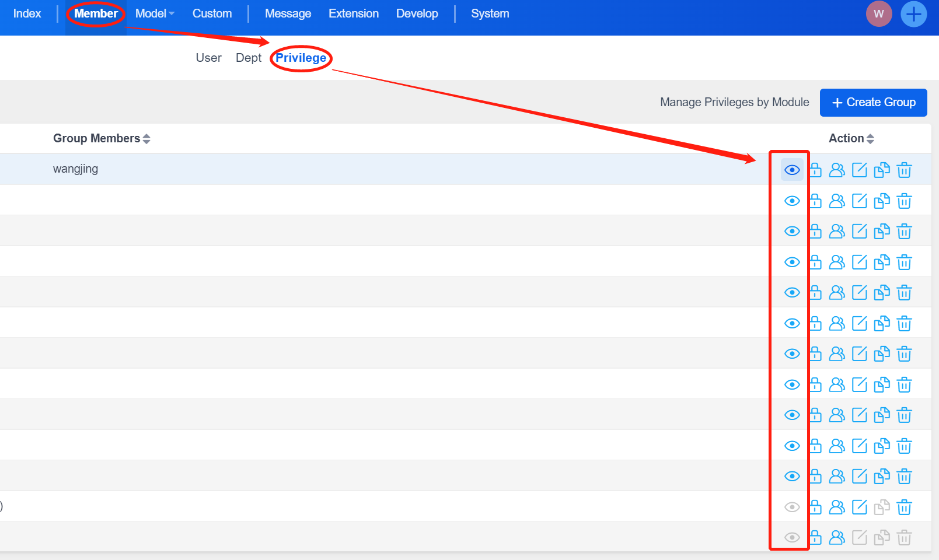Click the eye view icon in wangjing row
This screenshot has width=939, height=560.
(792, 170)
